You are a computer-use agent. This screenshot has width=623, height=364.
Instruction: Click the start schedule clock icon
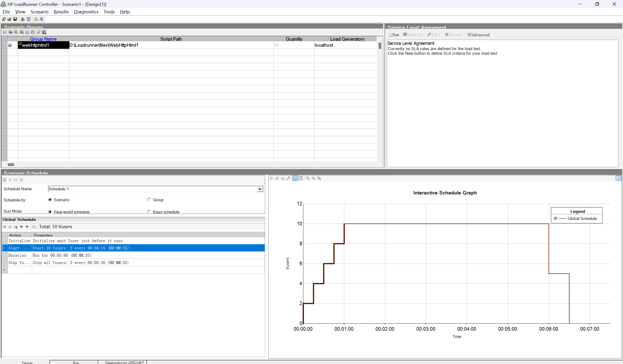click(21, 180)
